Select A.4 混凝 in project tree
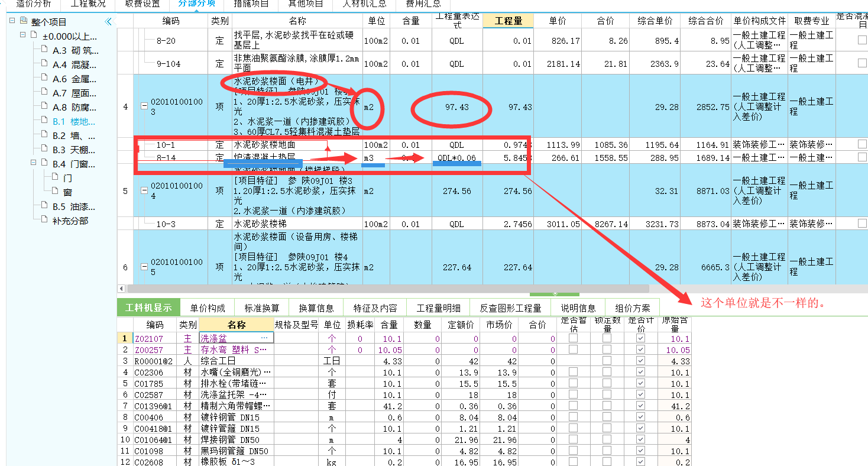This screenshot has width=868, height=466. pyautogui.click(x=74, y=64)
